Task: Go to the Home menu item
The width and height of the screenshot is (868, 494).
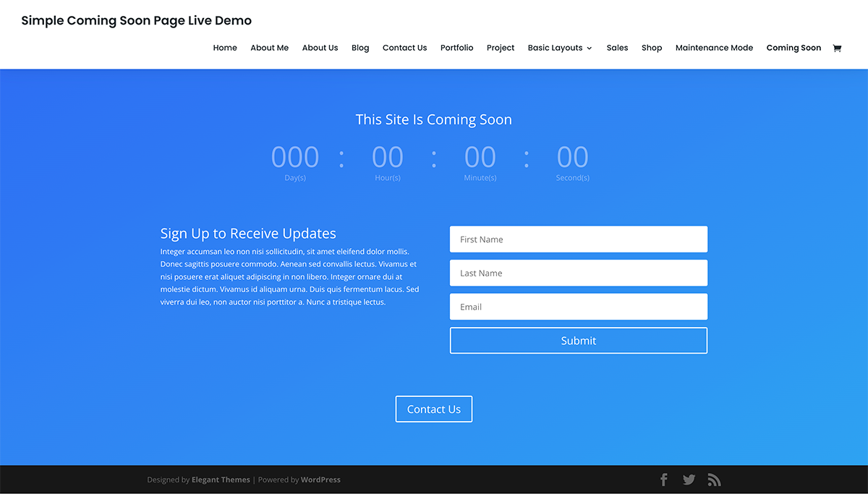Action: 225,48
